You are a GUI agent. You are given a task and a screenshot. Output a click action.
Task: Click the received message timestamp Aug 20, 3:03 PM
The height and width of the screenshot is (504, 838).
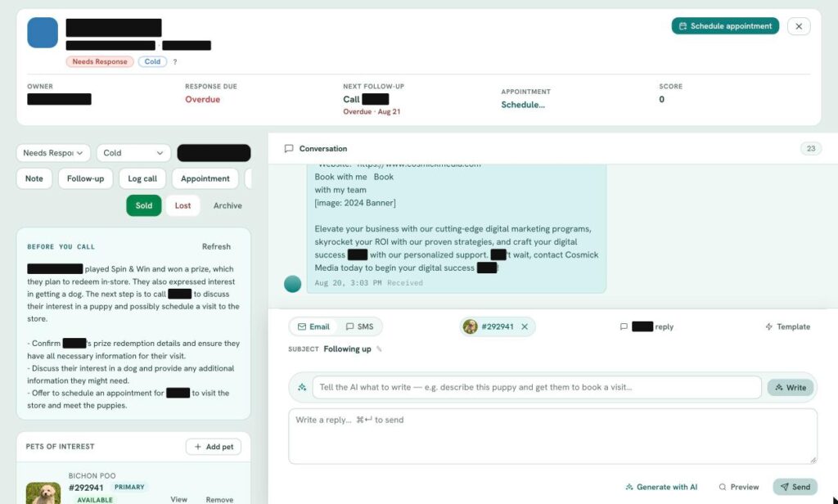(x=348, y=283)
